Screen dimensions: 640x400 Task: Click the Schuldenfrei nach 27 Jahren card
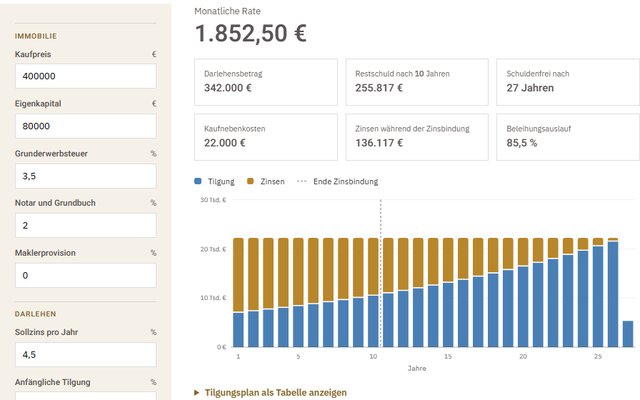click(568, 82)
